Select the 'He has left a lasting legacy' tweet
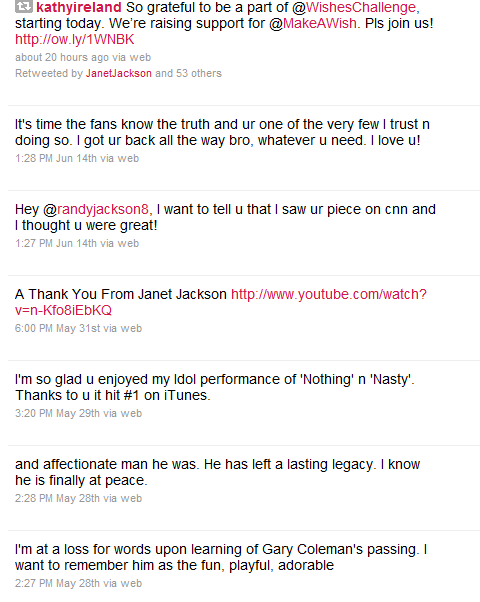 (x=218, y=472)
